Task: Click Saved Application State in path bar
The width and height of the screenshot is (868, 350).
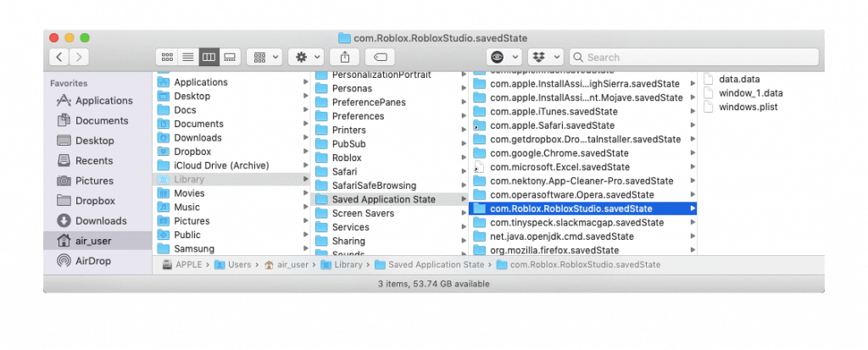Action: tap(430, 264)
